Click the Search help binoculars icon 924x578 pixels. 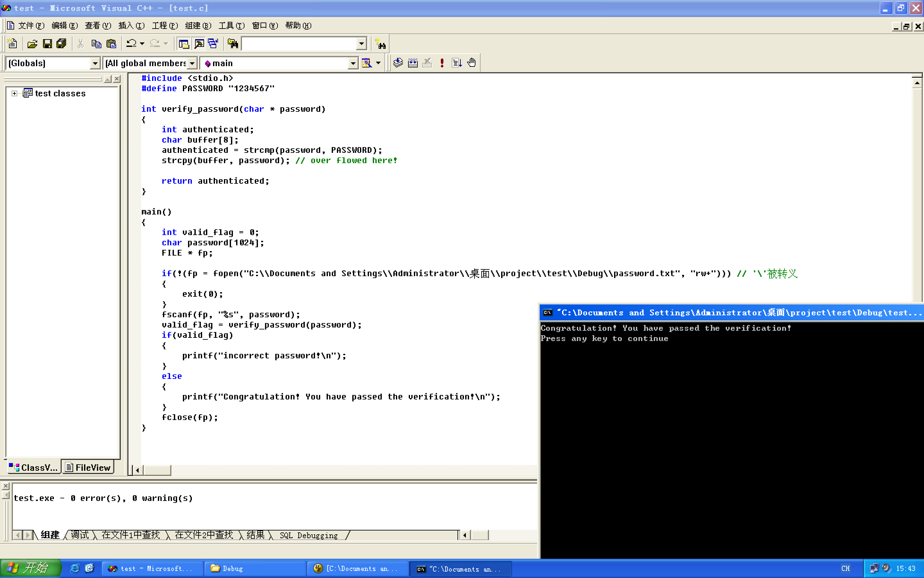[x=380, y=44]
